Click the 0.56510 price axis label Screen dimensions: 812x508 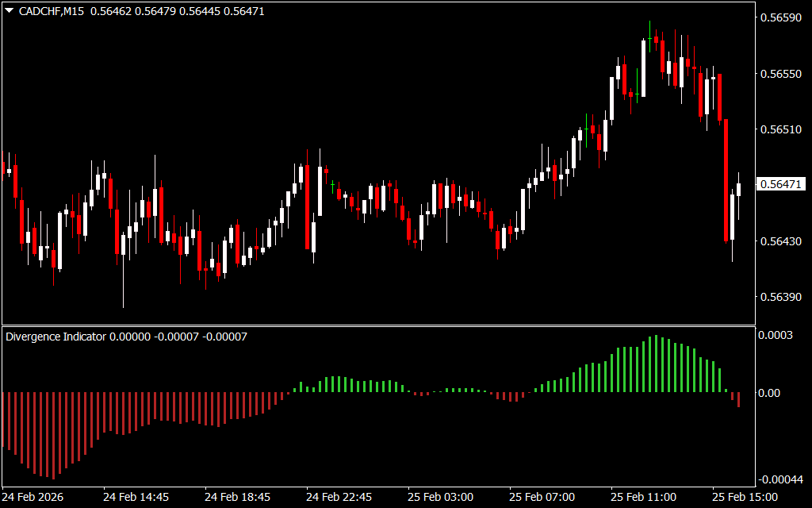(x=780, y=129)
